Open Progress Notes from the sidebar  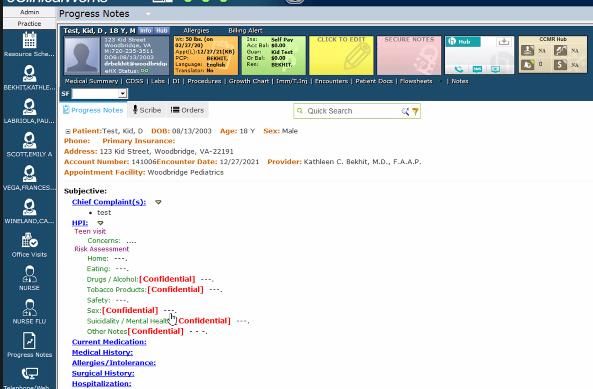[x=29, y=341]
